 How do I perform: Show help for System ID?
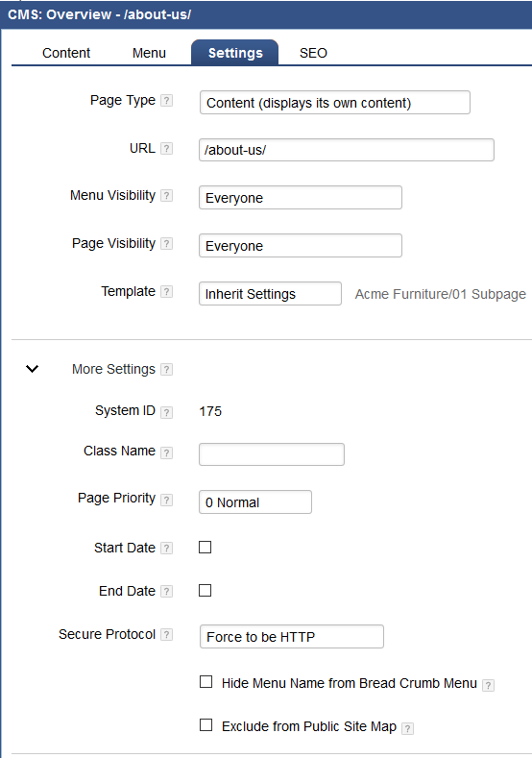166,412
